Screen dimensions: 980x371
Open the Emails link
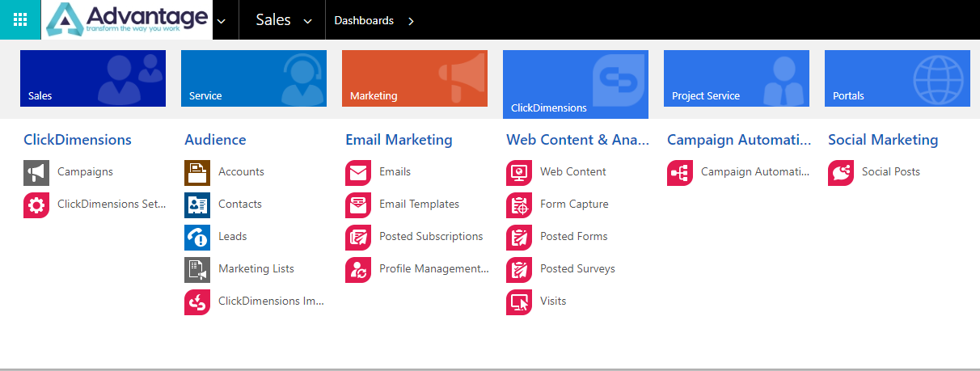395,171
